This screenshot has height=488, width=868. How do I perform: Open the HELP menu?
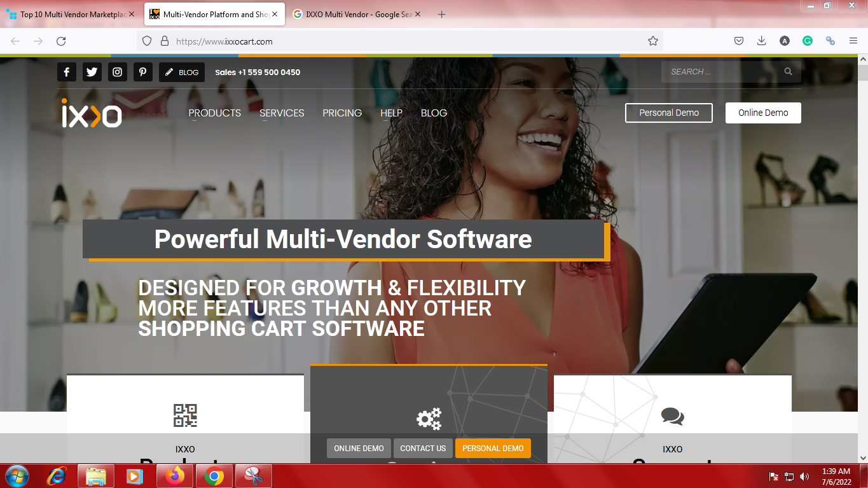click(x=392, y=113)
